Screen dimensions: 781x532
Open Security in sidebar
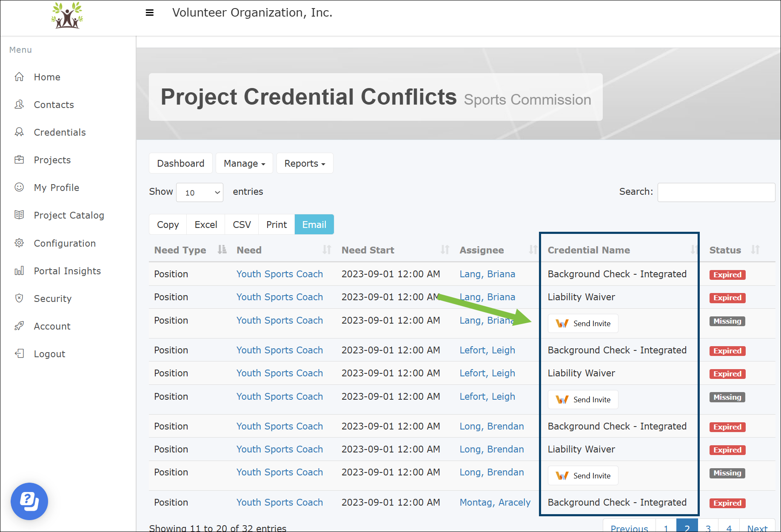53,299
